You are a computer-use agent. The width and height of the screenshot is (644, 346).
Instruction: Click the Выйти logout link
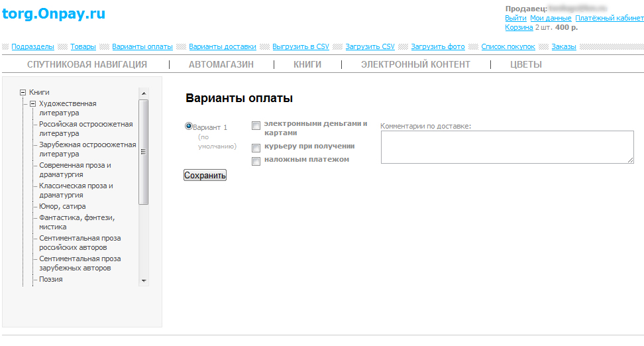tap(515, 18)
